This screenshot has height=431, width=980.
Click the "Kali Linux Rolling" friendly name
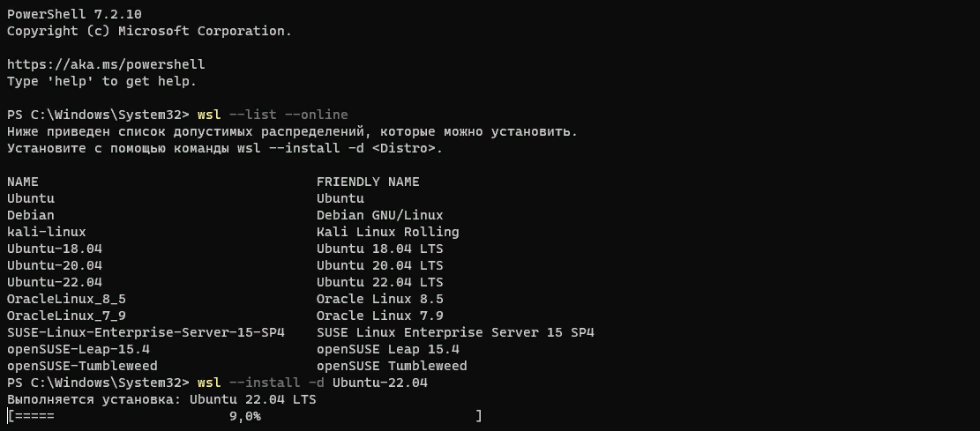387,232
